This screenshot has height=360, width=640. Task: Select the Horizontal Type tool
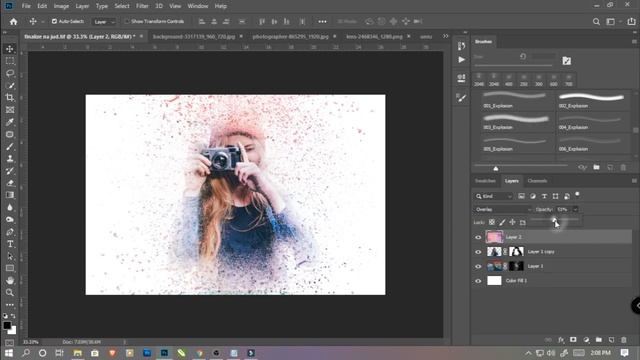pyautogui.click(x=10, y=244)
